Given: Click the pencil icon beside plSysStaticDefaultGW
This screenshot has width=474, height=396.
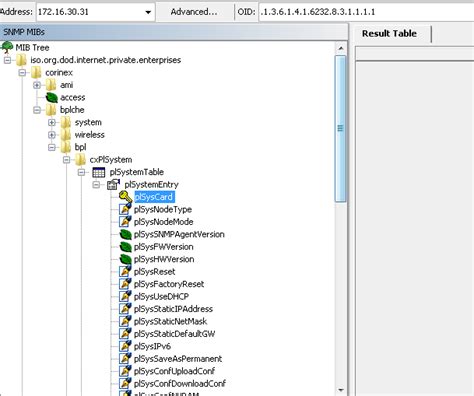Looking at the screenshot, I should coord(125,334).
